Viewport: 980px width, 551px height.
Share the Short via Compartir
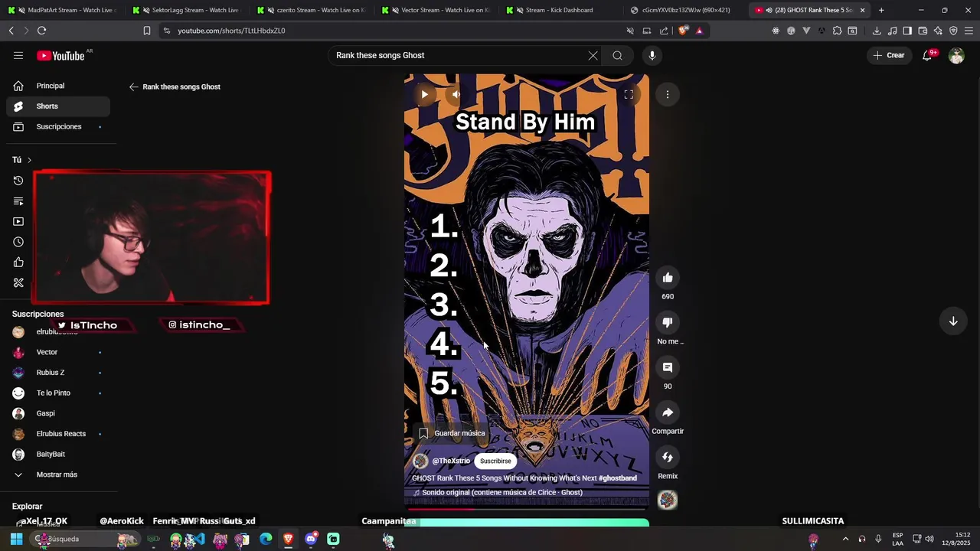[668, 412]
